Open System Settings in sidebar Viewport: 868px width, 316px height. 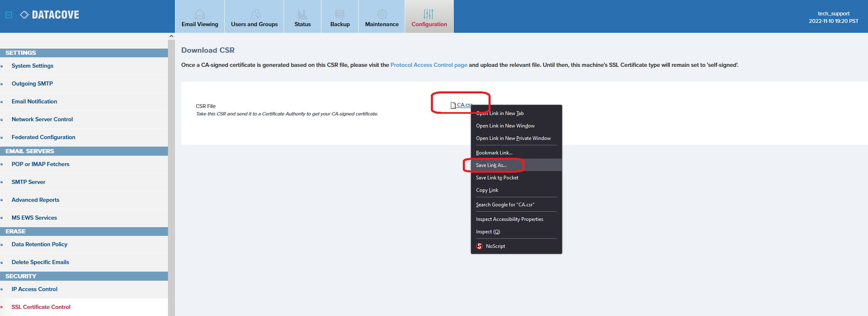(32, 66)
